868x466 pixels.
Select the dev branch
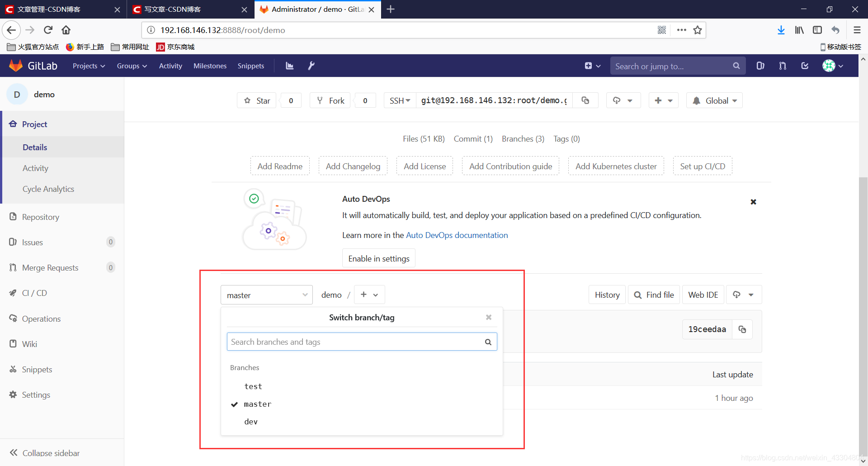pyautogui.click(x=251, y=422)
